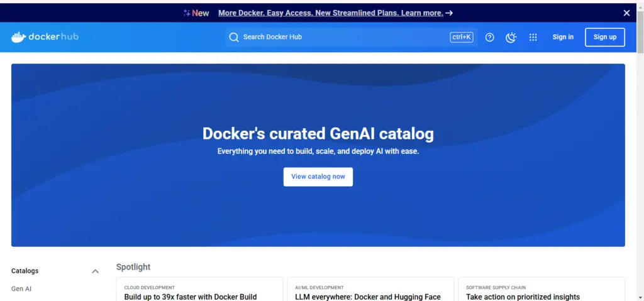Click the ctrl+K shortcut badge
The height and width of the screenshot is (301, 644).
point(462,37)
